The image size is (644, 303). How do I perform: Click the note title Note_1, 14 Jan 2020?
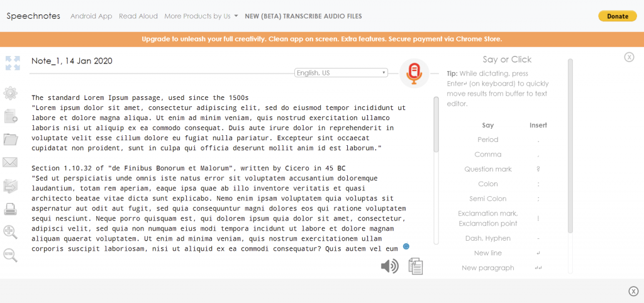pyautogui.click(x=72, y=61)
